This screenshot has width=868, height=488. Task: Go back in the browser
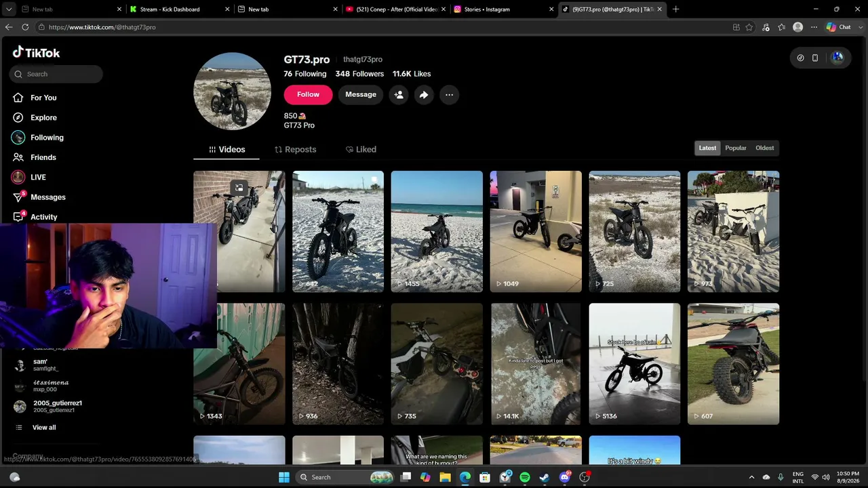click(9, 27)
